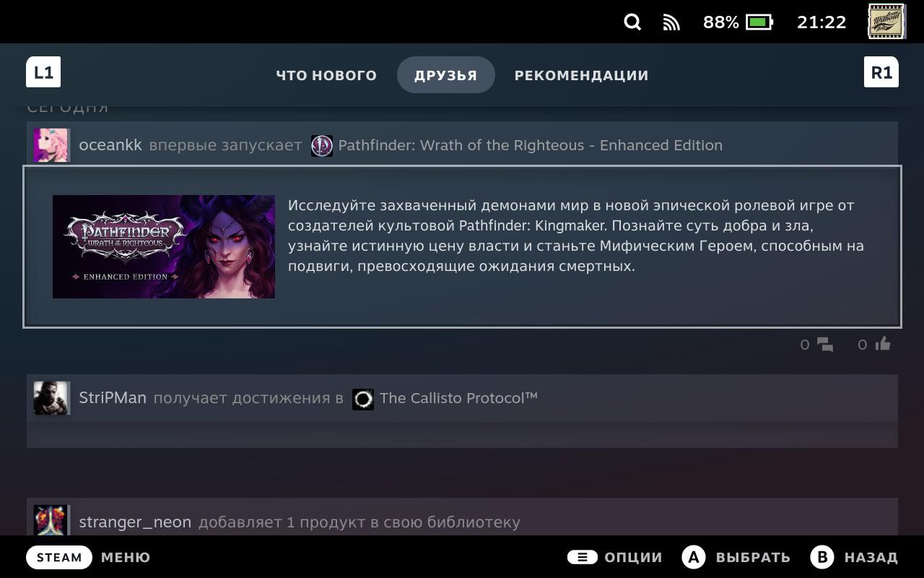Open oceankk's profile avatar
The image size is (924, 578).
pyautogui.click(x=51, y=145)
